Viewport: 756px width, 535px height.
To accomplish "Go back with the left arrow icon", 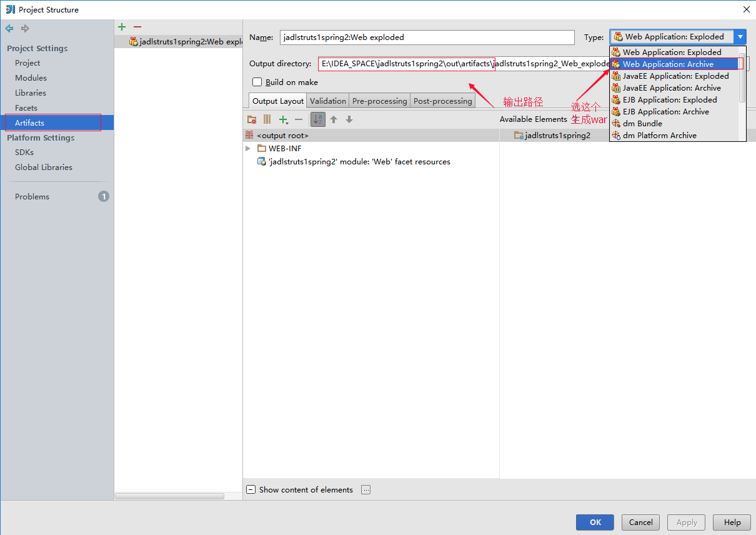I will pos(9,29).
